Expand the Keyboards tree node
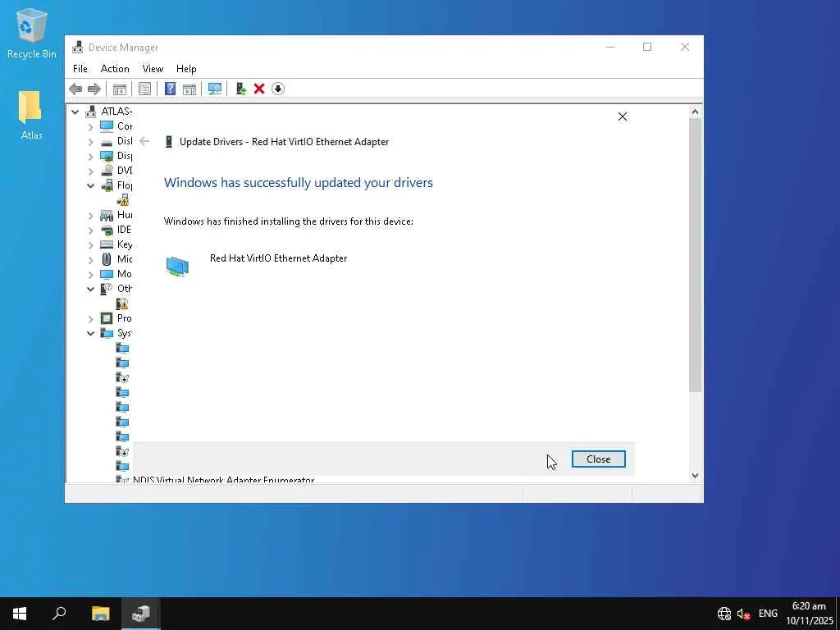This screenshot has height=630, width=840. (90, 245)
